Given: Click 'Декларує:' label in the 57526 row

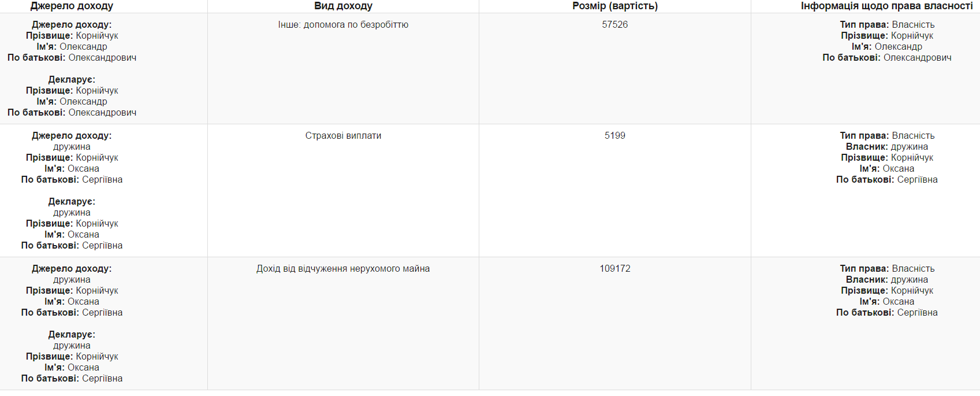Looking at the screenshot, I should 72,80.
